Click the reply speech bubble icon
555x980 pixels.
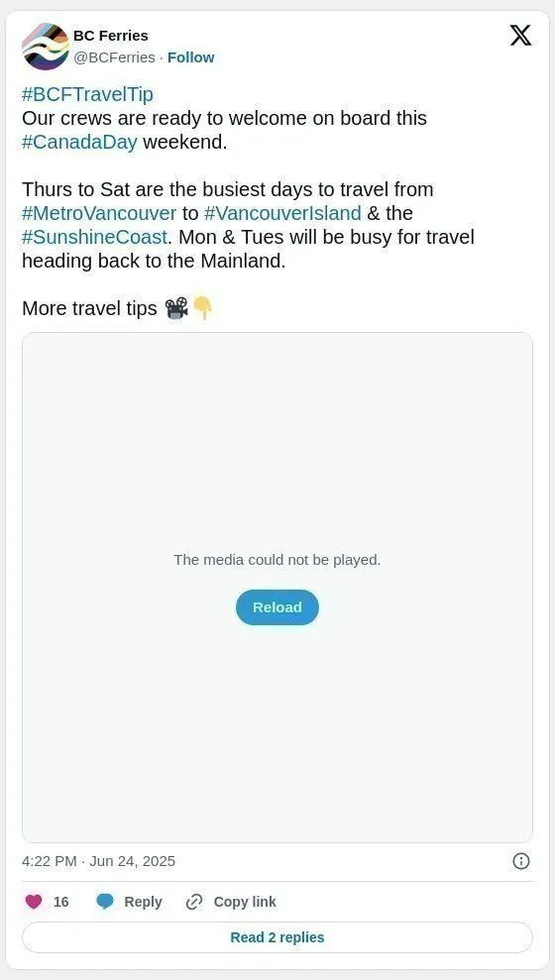pyautogui.click(x=105, y=902)
